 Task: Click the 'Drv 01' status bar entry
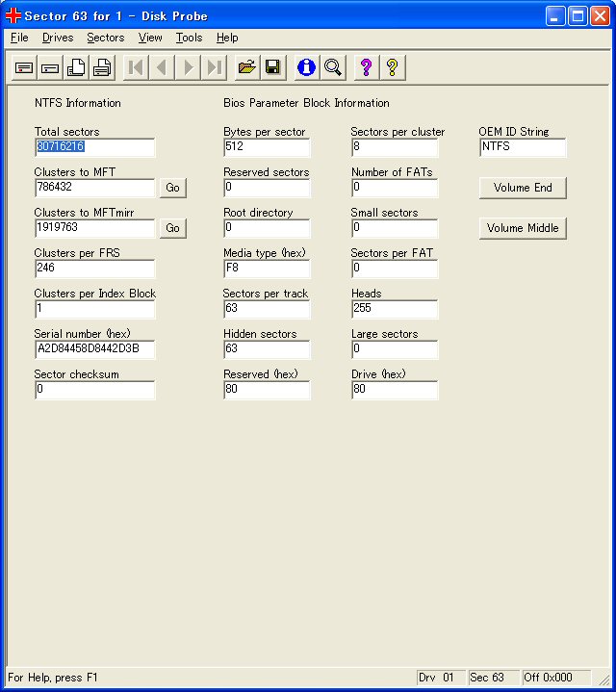[x=441, y=678]
